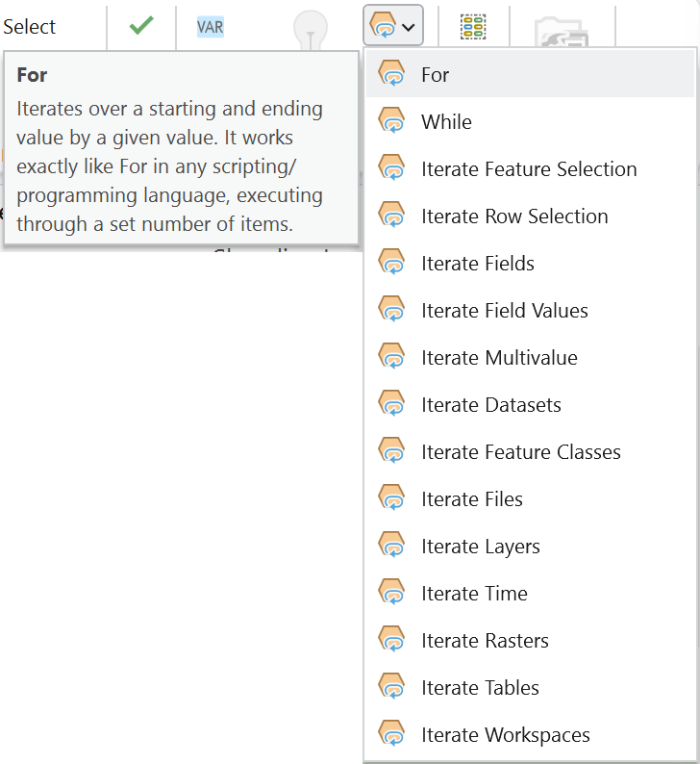Screen dimensions: 700x764
Task: Click icon beside Iterate Workspaces
Action: pyautogui.click(x=392, y=733)
